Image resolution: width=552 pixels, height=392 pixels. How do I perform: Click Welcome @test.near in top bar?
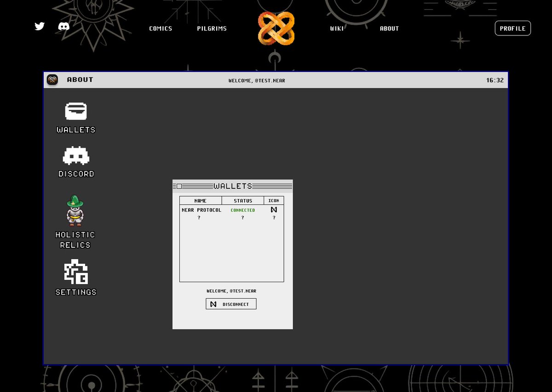tap(257, 80)
